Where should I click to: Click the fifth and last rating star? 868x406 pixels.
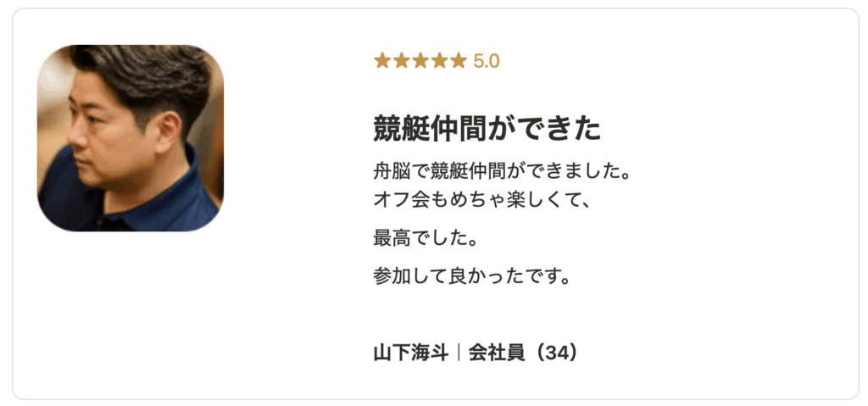click(459, 60)
